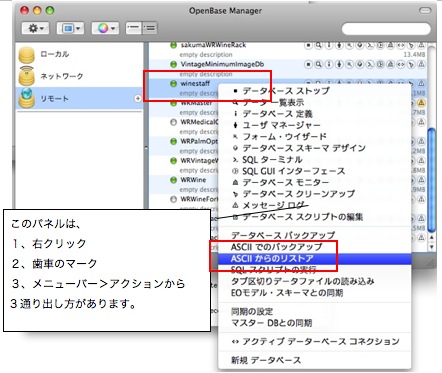Show active connections icon for VintageMinimumImageDb

pyautogui.click(x=401, y=64)
